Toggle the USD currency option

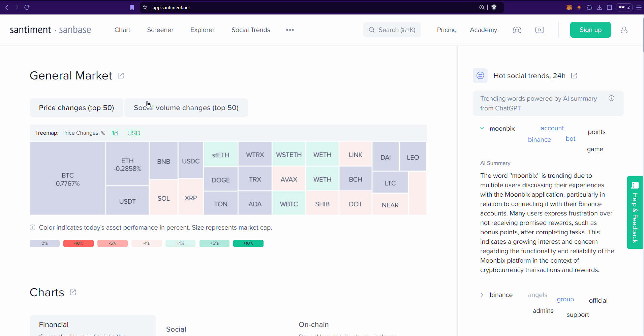point(133,133)
